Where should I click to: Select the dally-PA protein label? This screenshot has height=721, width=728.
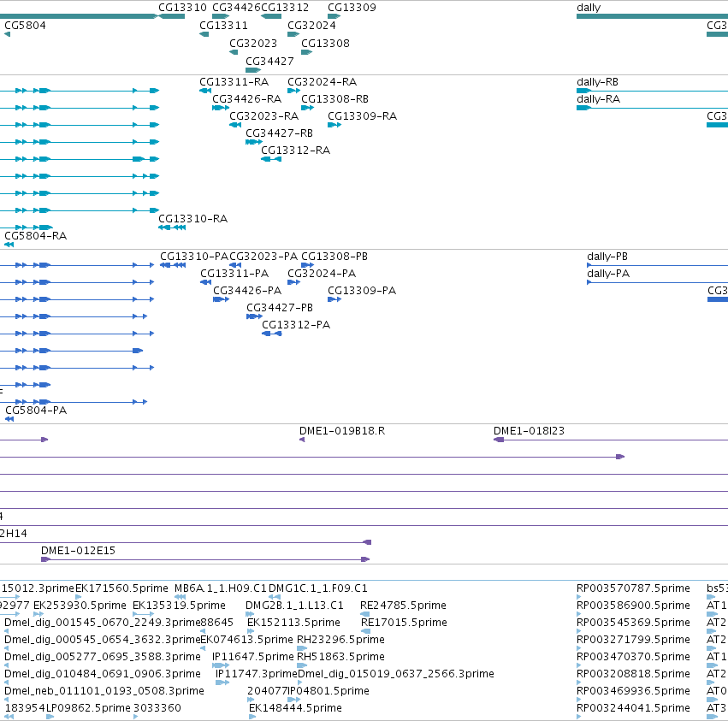click(608, 274)
